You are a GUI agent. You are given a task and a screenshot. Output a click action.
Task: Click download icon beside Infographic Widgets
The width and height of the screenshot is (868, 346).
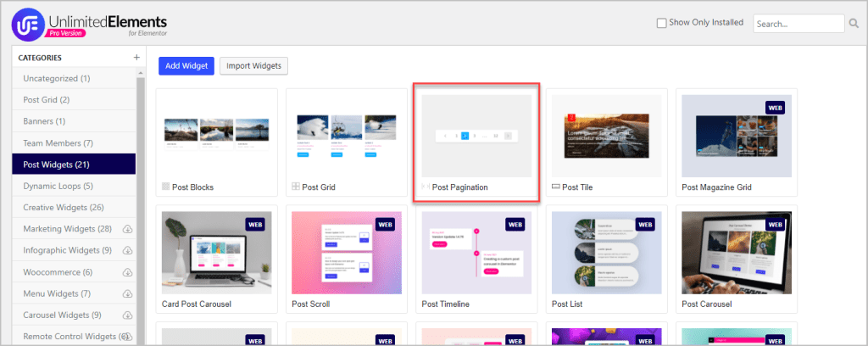pyautogui.click(x=127, y=251)
